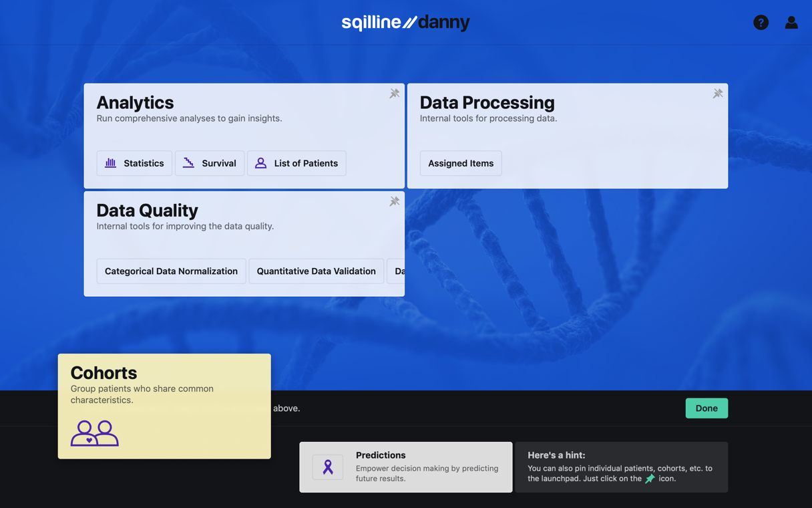Click the Predictions ribbon icon
Screen dimensions: 812x508
pos(328,467)
